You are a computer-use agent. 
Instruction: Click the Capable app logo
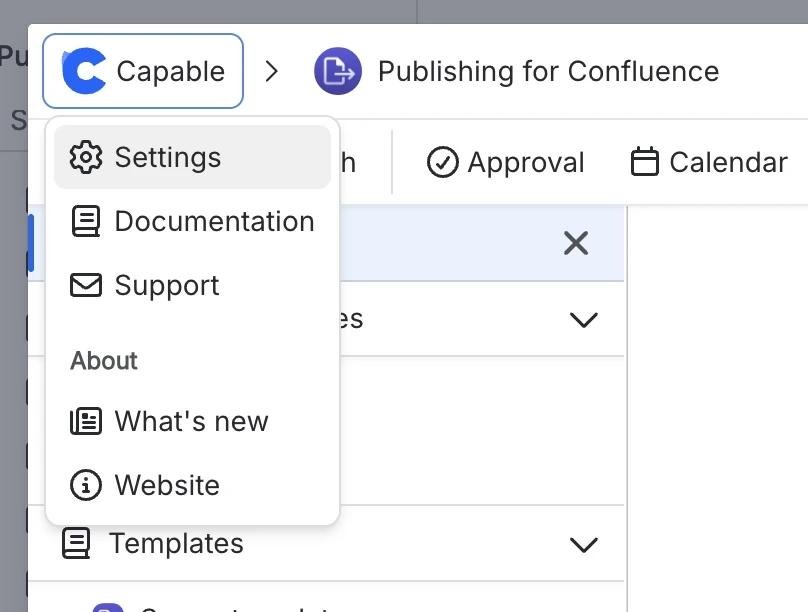pyautogui.click(x=83, y=70)
